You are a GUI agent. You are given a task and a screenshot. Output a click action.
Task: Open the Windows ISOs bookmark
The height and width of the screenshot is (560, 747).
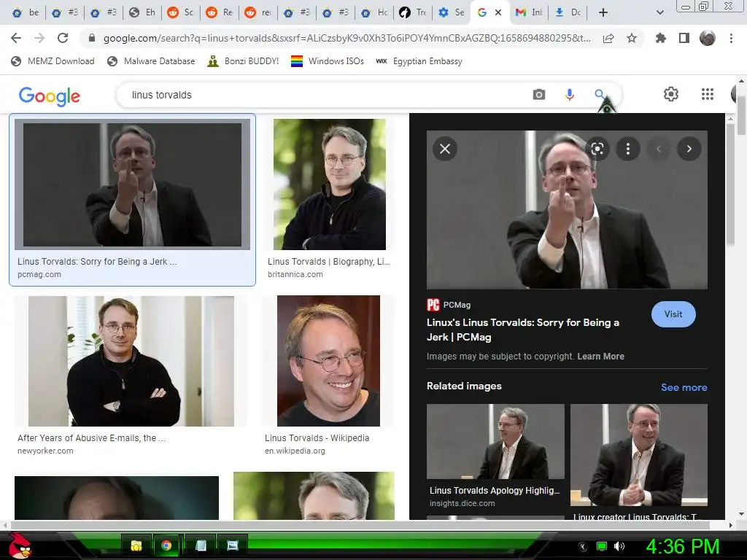pos(328,61)
